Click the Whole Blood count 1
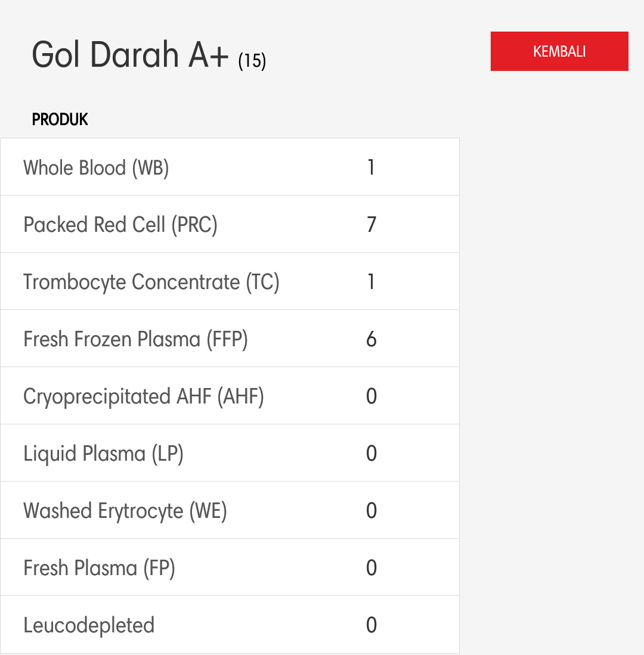This screenshot has height=655, width=644. [371, 167]
